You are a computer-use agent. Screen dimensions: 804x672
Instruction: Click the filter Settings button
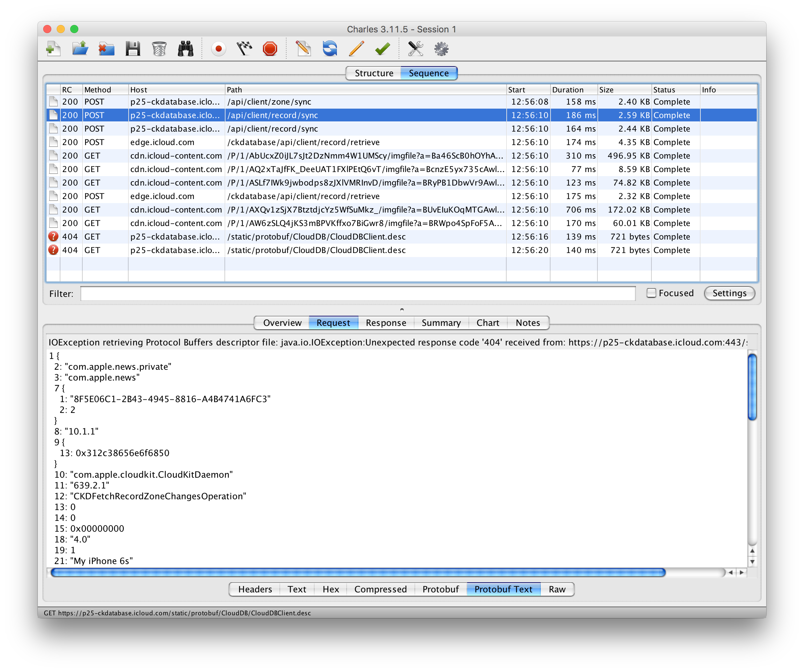729,293
